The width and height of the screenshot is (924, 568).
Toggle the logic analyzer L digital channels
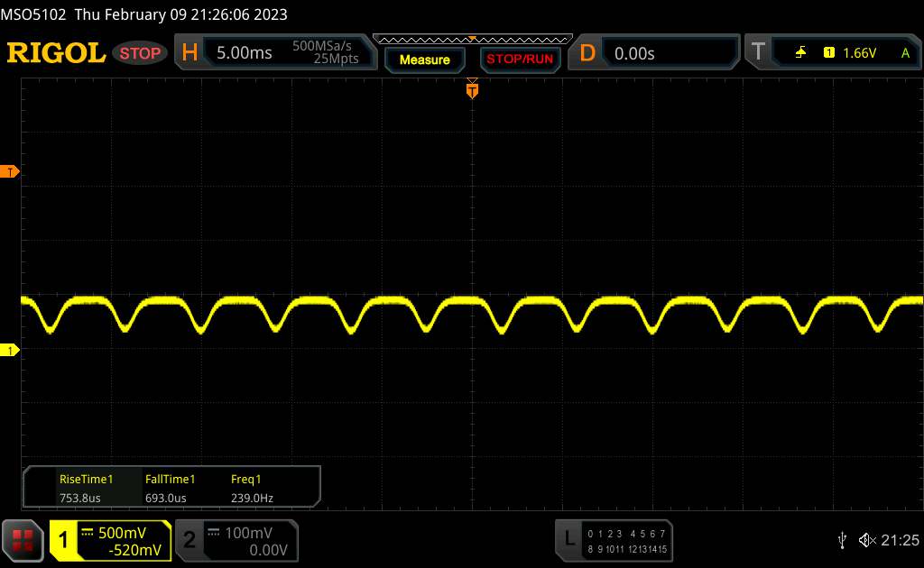(x=568, y=539)
